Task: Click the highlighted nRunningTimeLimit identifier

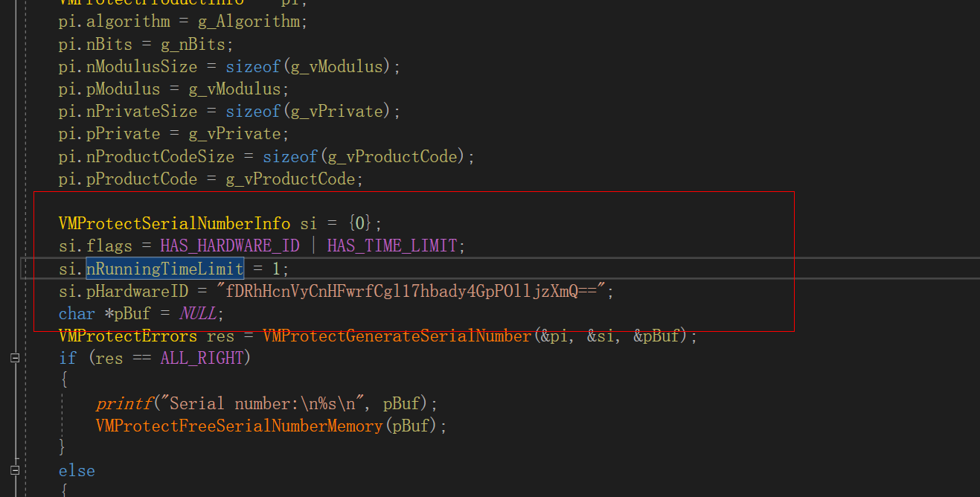Action: pos(164,269)
